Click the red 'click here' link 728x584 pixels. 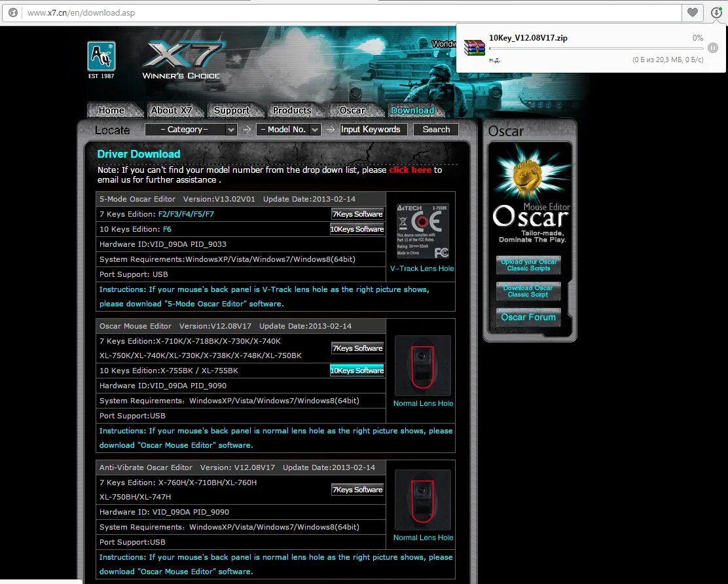(x=410, y=170)
